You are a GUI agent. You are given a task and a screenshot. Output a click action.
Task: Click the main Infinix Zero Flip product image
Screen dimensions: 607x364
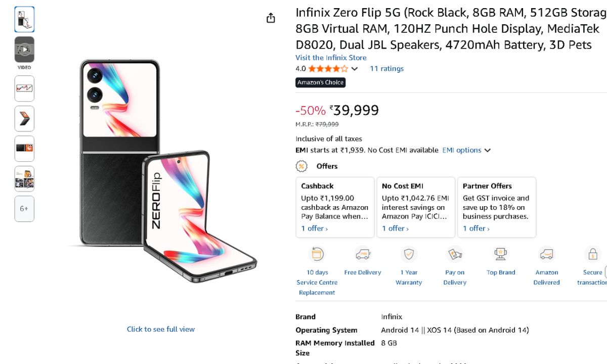pos(162,172)
